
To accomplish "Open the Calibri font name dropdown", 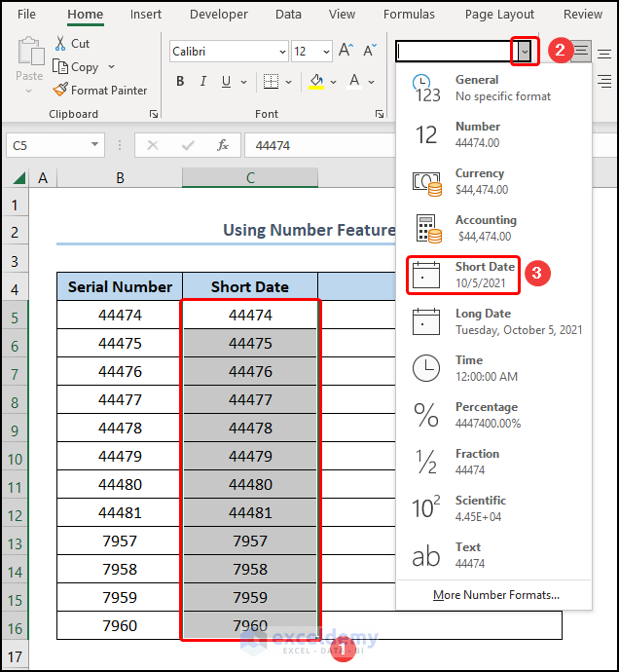I will pyautogui.click(x=282, y=52).
